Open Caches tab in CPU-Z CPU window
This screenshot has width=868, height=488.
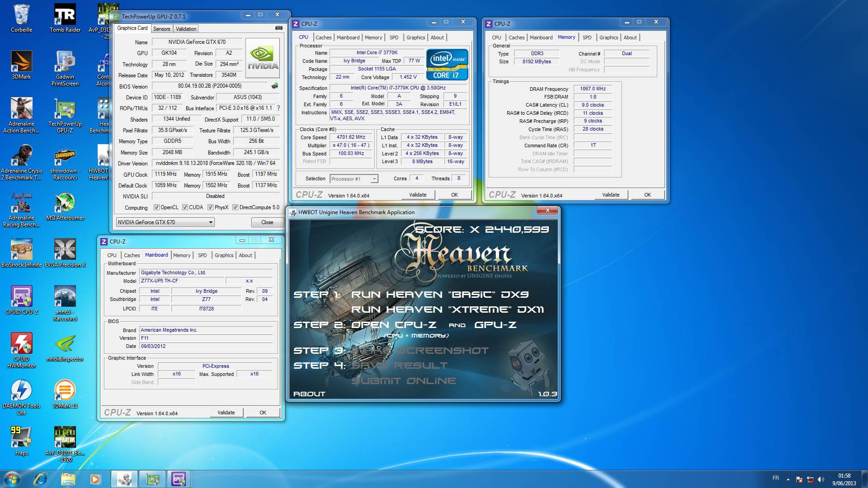tap(323, 38)
